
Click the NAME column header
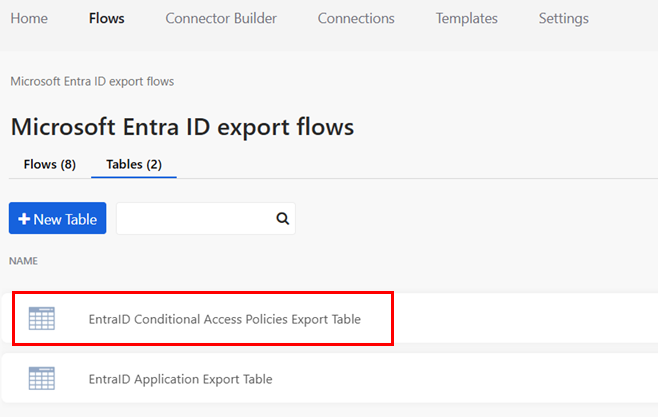pyautogui.click(x=24, y=260)
